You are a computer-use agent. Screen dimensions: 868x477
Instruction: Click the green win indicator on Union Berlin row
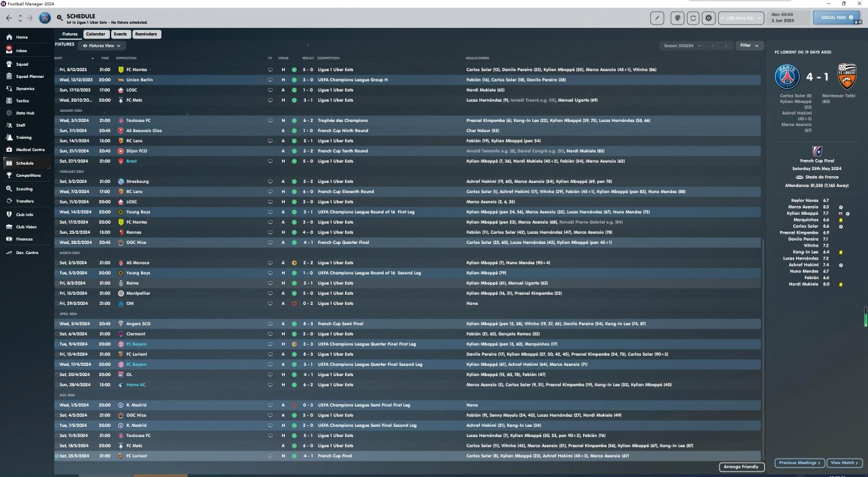point(294,80)
